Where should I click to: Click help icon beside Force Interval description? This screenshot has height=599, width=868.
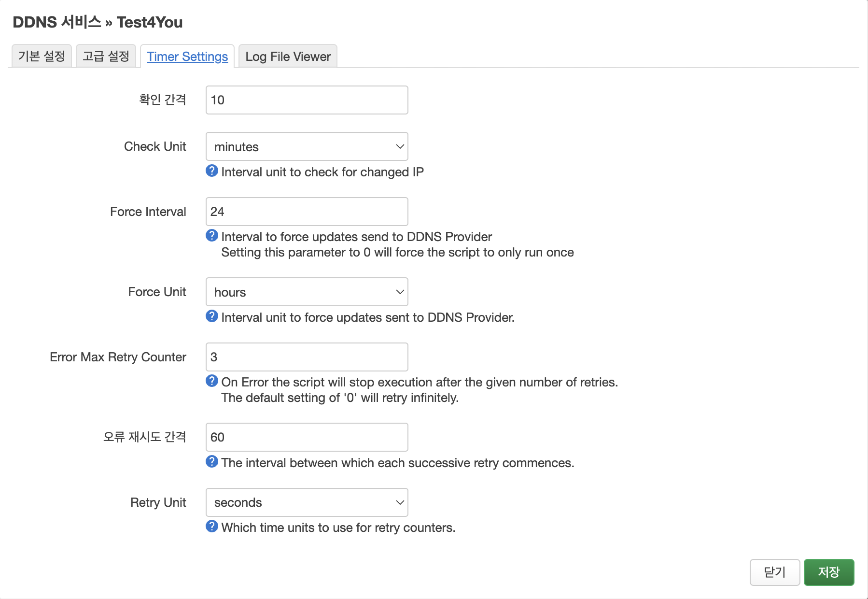point(212,235)
